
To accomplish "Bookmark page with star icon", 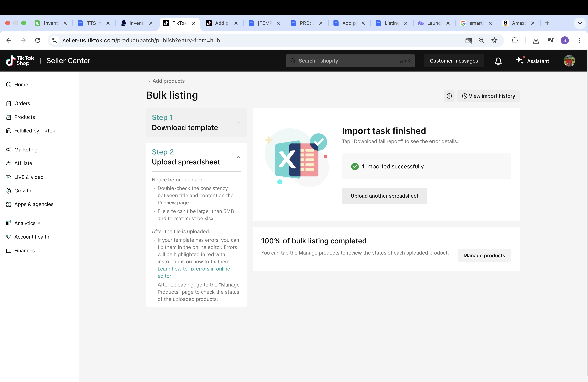I will click(494, 40).
